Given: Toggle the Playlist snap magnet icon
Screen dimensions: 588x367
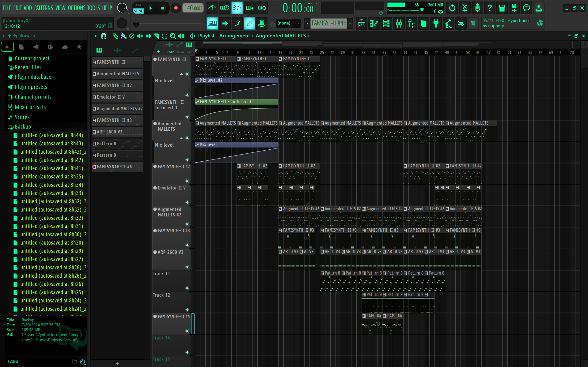Looking at the screenshot, I should 104,36.
